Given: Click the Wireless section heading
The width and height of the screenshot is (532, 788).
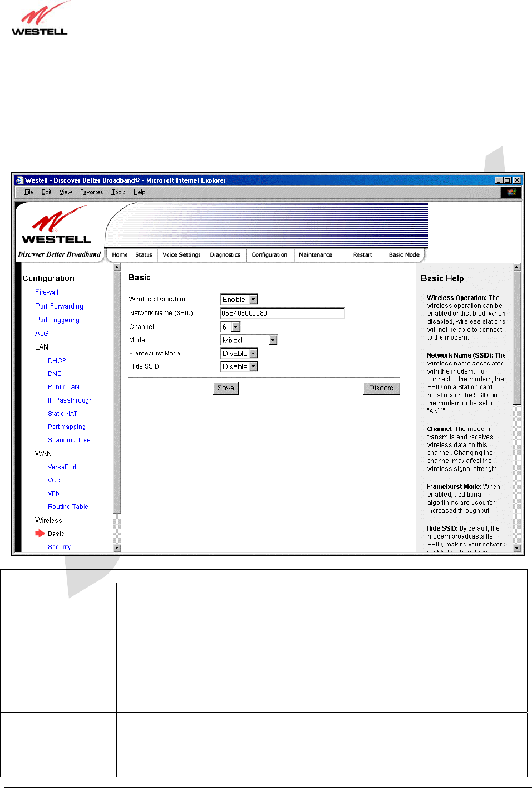Looking at the screenshot, I should pos(48,520).
